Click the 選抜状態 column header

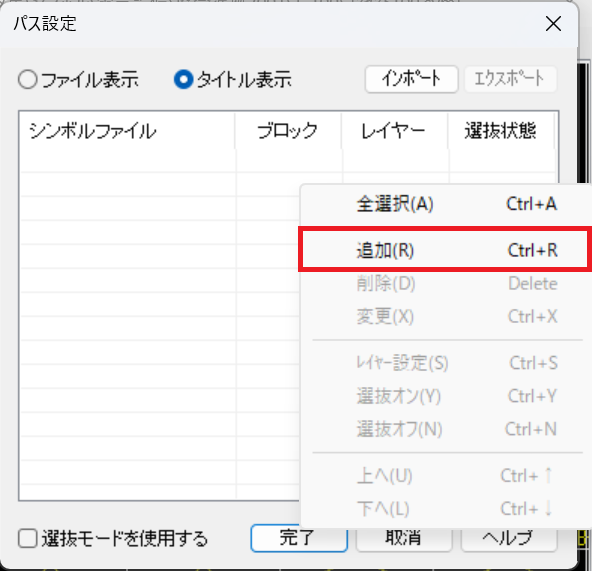click(501, 131)
